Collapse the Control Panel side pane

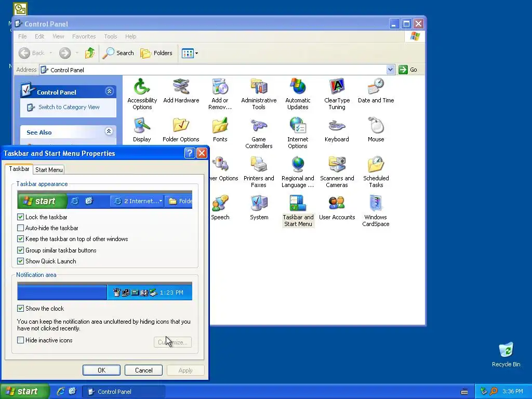click(x=109, y=91)
